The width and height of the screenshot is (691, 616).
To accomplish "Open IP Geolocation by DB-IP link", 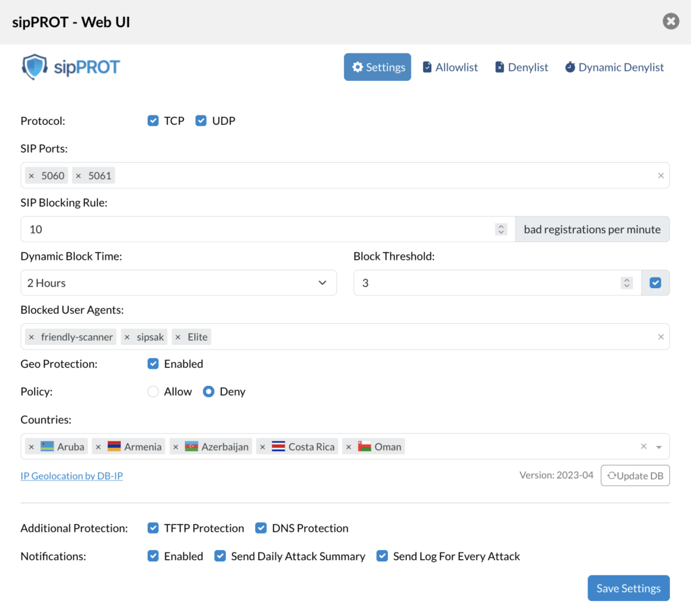I will tap(72, 476).
